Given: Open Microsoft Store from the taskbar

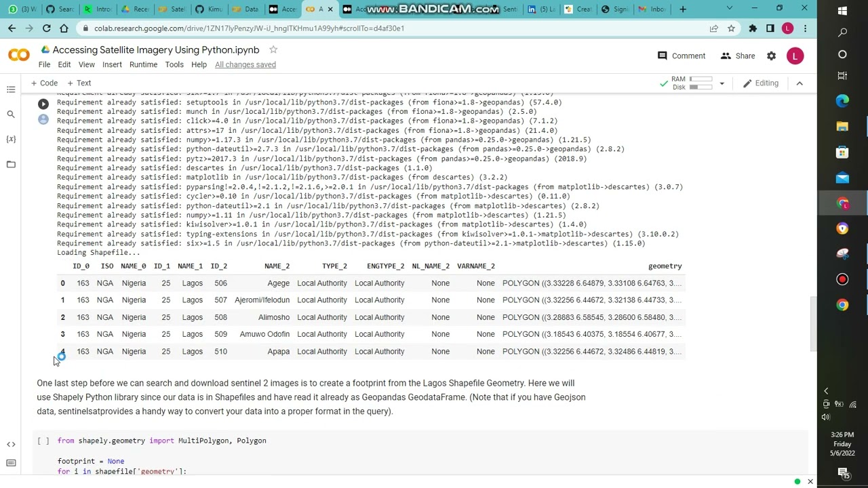Looking at the screenshot, I should 842,152.
